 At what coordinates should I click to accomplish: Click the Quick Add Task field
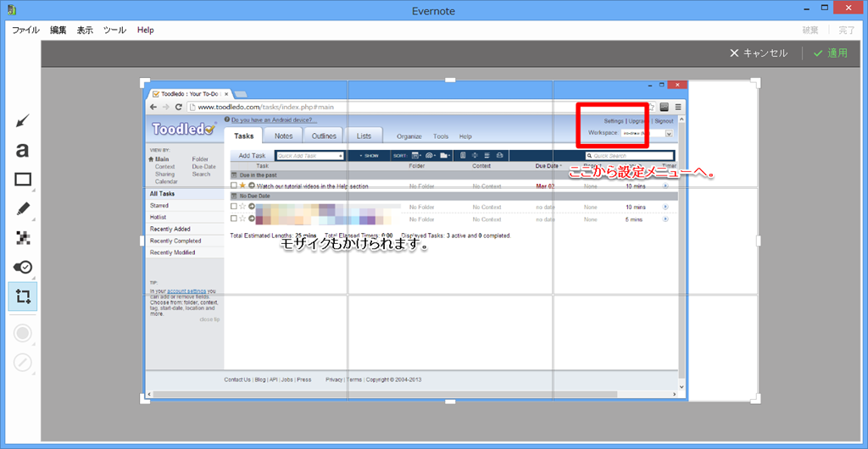point(310,156)
